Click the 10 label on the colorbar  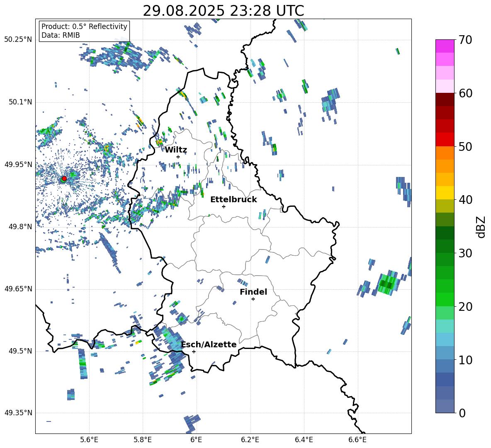click(x=465, y=360)
